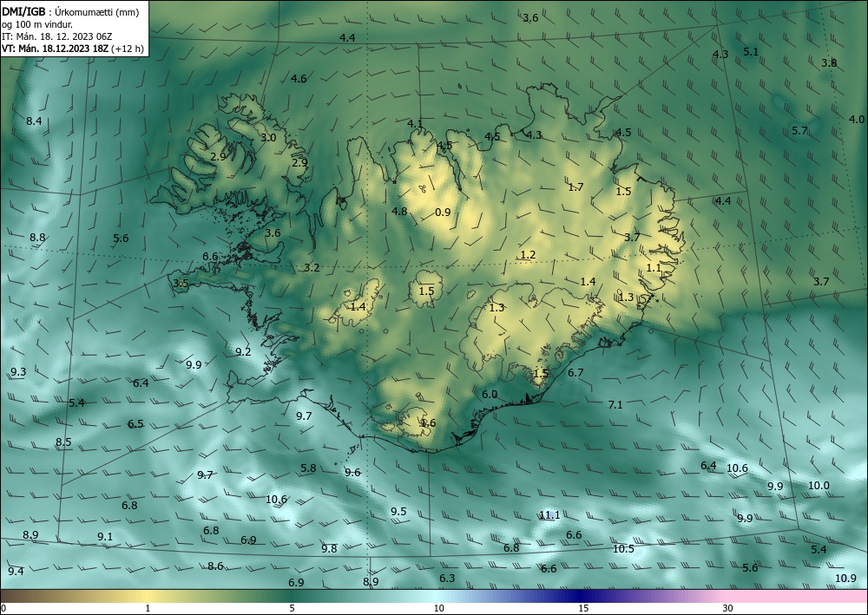Select the 9.1 value on the map
The image size is (868, 615).
(105, 536)
